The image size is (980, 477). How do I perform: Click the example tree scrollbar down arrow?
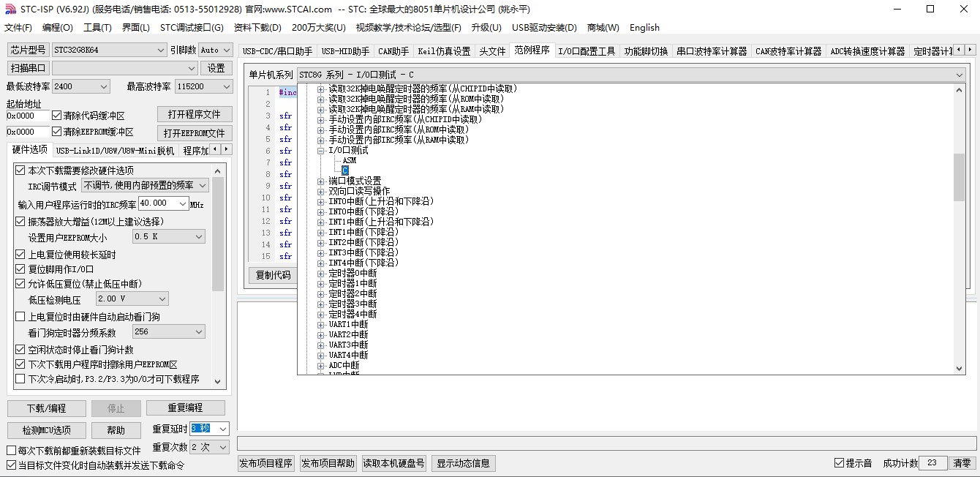click(x=960, y=369)
